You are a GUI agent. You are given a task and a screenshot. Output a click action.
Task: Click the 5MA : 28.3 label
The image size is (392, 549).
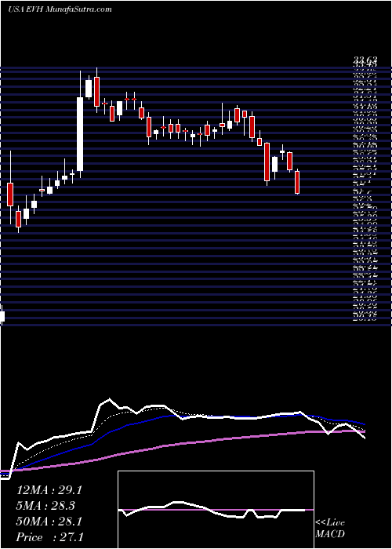[x=45, y=506]
